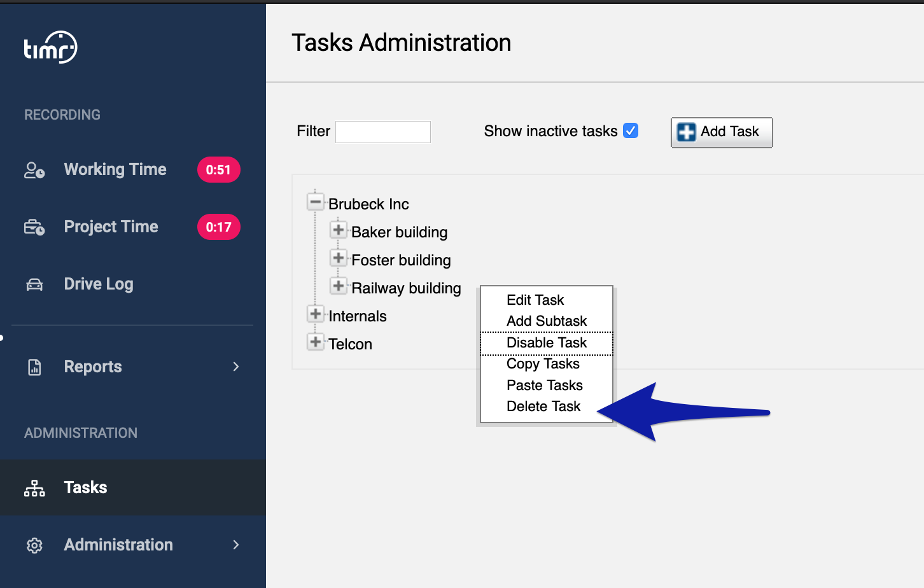
Task: Expand the Railway building node
Action: [x=339, y=286]
